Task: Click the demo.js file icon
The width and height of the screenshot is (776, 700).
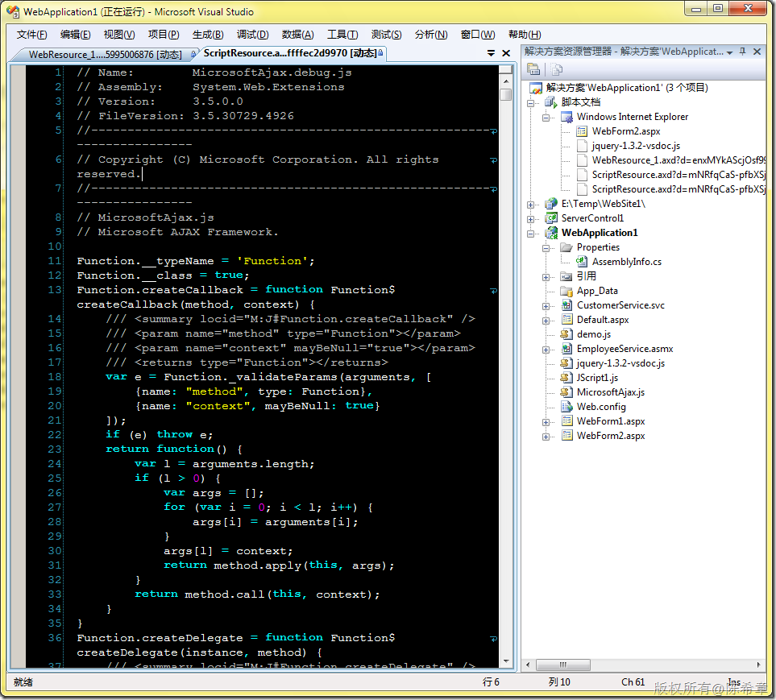Action: point(566,334)
